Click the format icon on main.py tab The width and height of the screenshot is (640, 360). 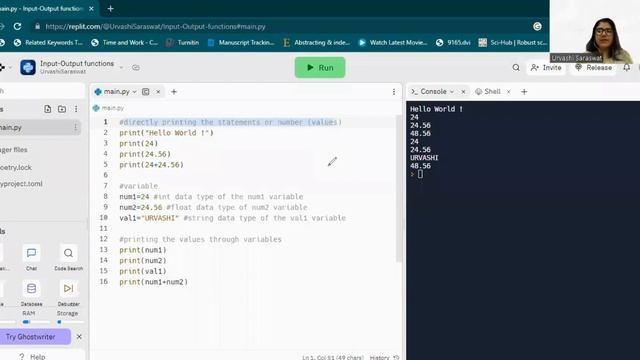(146, 92)
